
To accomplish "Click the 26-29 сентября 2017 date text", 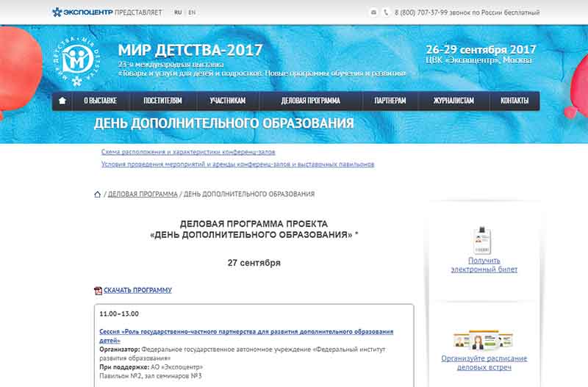I will click(481, 49).
